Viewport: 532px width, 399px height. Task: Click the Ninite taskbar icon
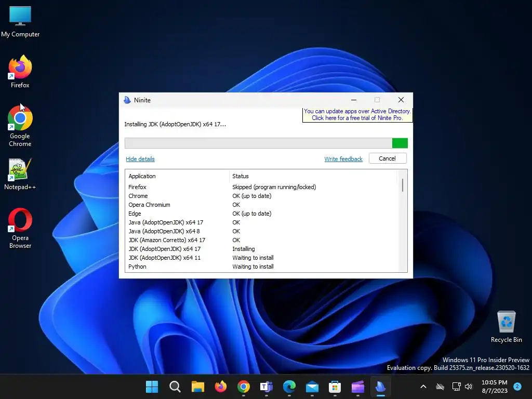pyautogui.click(x=380, y=387)
